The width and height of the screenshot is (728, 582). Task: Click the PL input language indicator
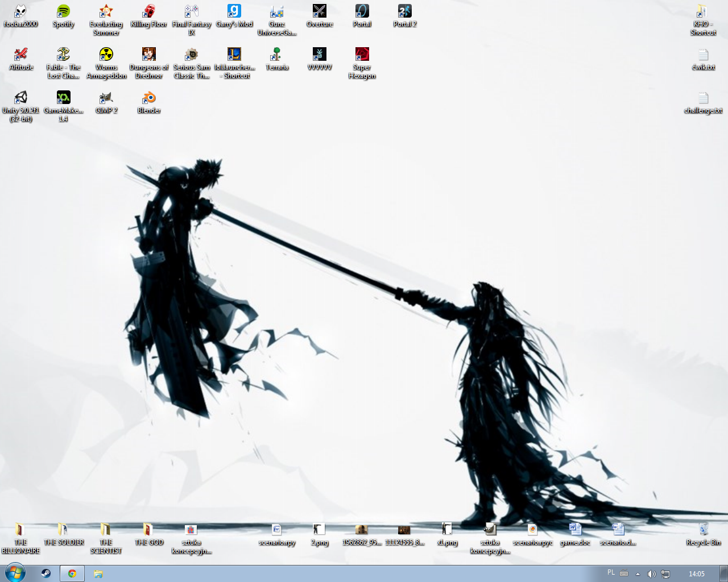click(611, 573)
